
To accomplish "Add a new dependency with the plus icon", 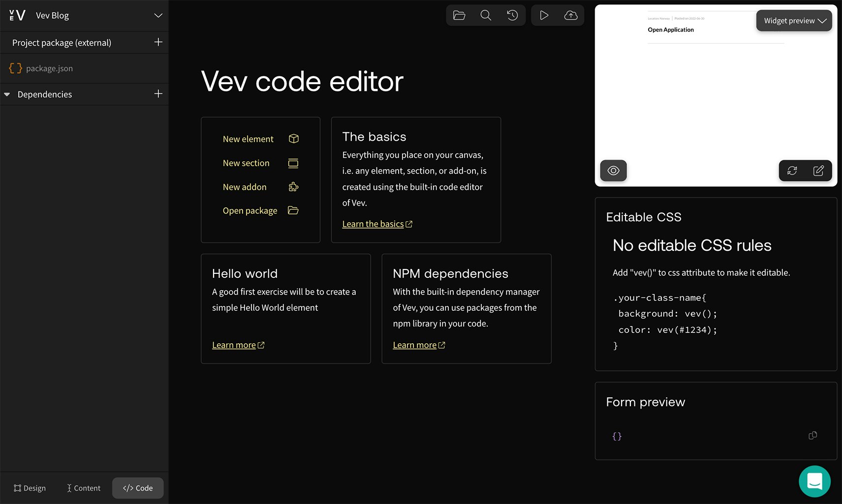I will 158,94.
